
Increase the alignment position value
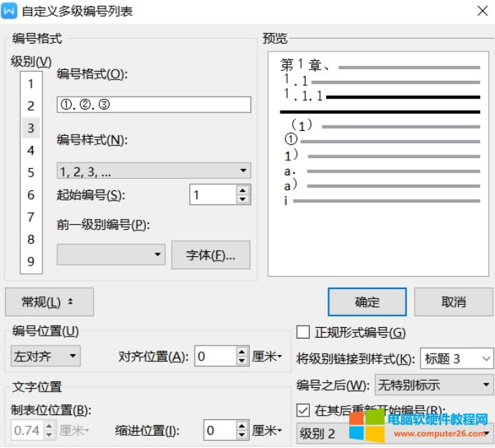(242, 351)
